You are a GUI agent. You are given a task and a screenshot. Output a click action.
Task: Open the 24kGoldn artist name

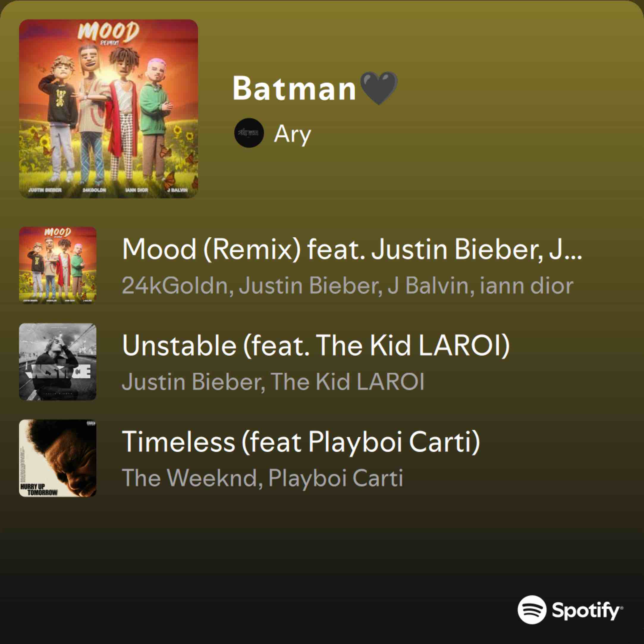(x=175, y=286)
